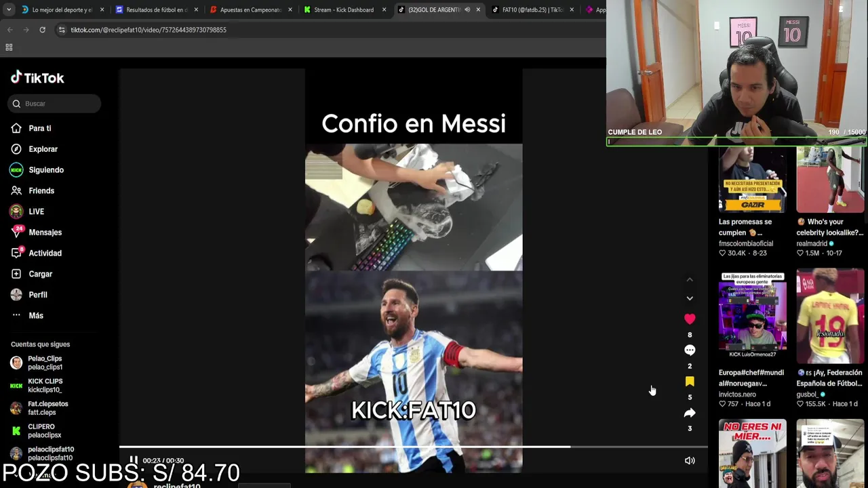868x488 pixels.
Task: Close the 'Stream - Kick Dashboard' tab
Action: click(384, 9)
